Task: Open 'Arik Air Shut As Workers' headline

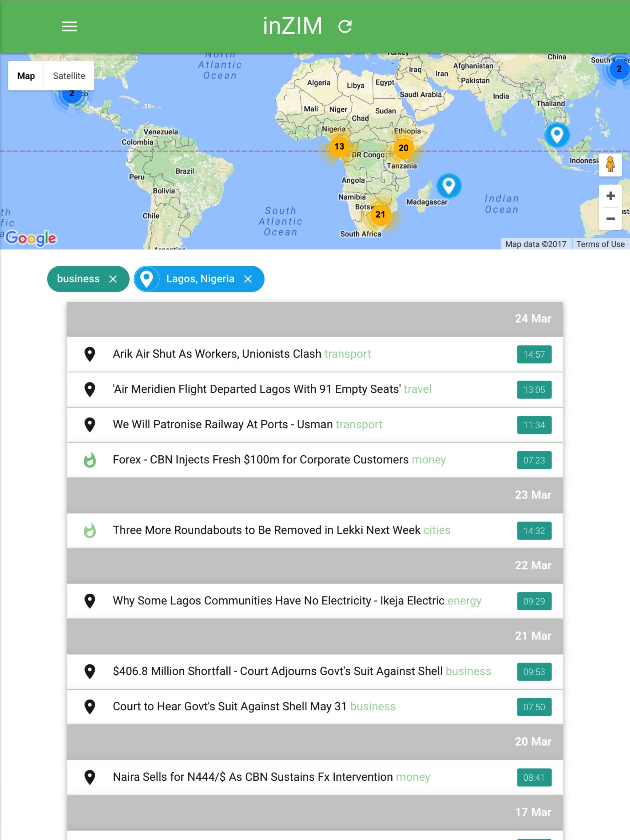Action: (217, 354)
